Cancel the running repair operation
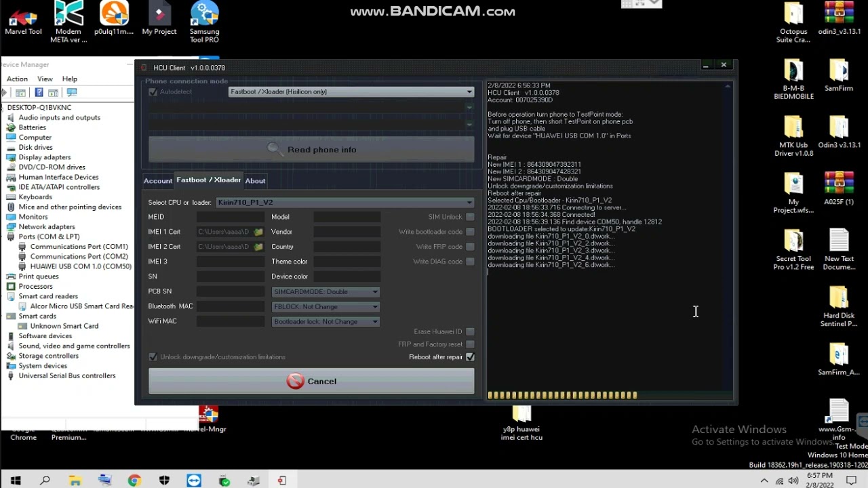 (311, 381)
